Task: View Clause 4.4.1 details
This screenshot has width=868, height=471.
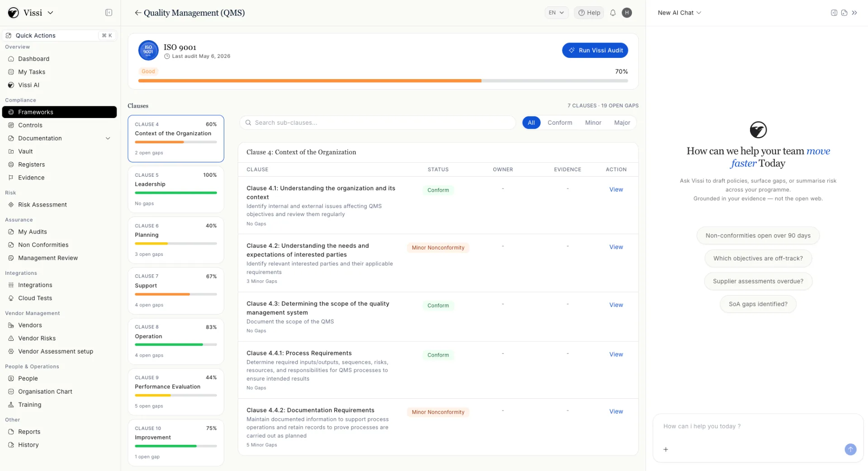Action: [x=616, y=354]
